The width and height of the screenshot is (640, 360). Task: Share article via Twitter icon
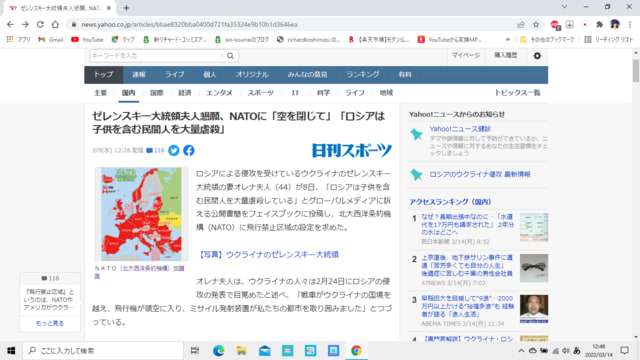coord(174,150)
